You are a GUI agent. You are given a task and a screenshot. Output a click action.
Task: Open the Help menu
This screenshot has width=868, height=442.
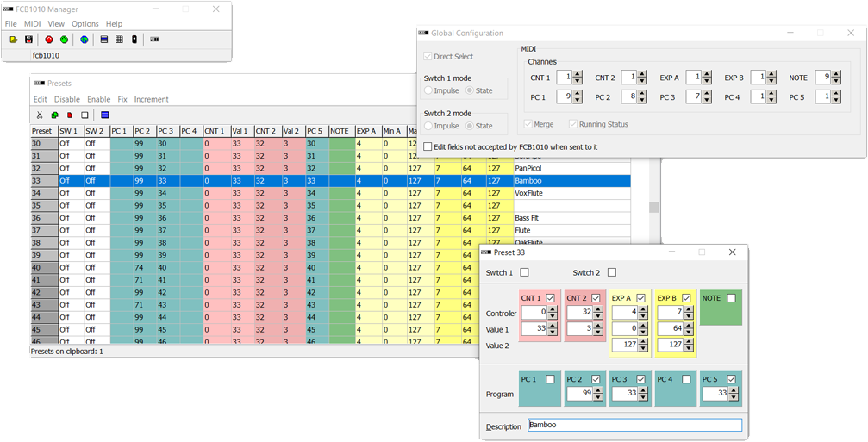114,24
